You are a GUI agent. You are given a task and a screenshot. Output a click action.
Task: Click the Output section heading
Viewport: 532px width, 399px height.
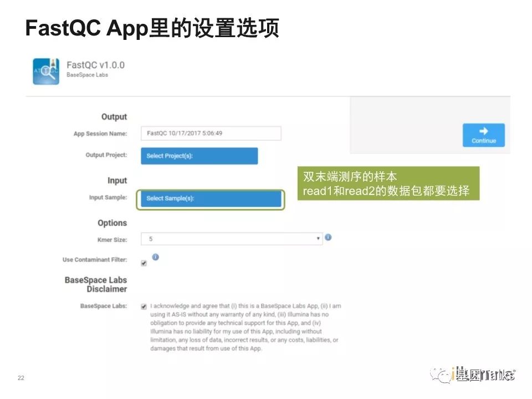point(114,117)
